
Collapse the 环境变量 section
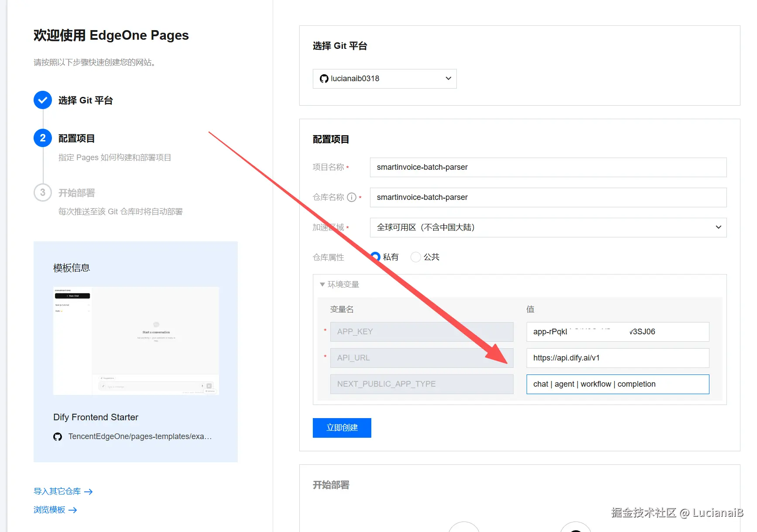[x=322, y=285]
